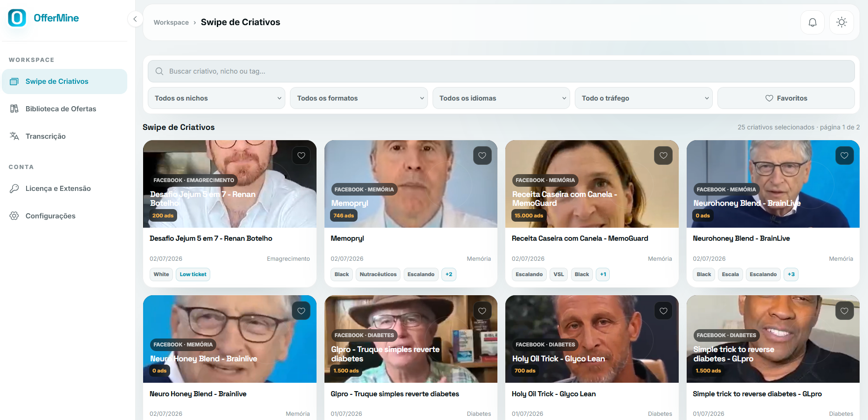Click the Black tag on Memopryl card
The width and height of the screenshot is (868, 420).
pos(342,274)
